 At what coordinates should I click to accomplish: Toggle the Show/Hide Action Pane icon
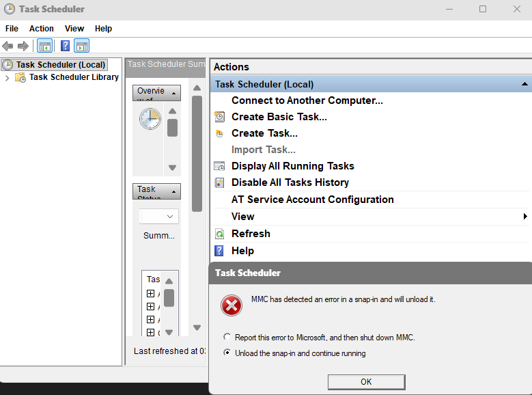82,46
